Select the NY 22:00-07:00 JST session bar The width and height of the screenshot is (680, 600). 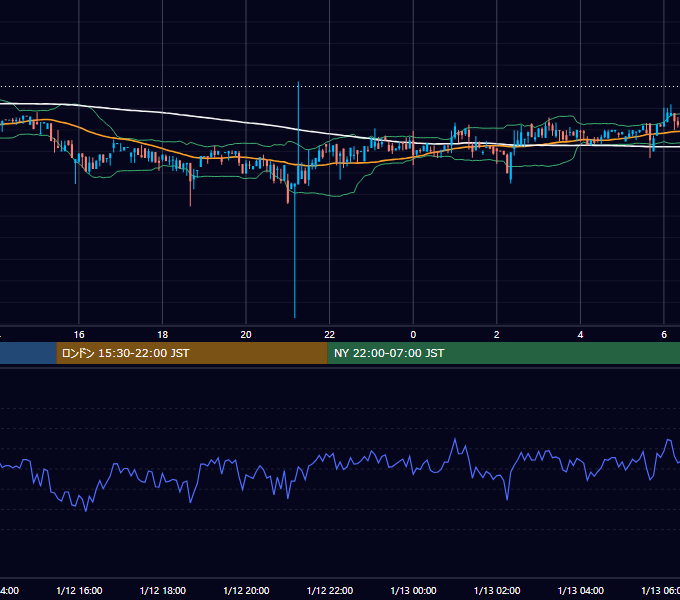pyautogui.click(x=503, y=353)
